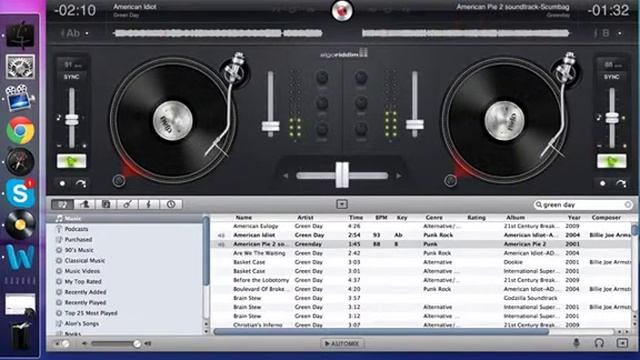Toggle SYNC on the right deck

click(611, 77)
